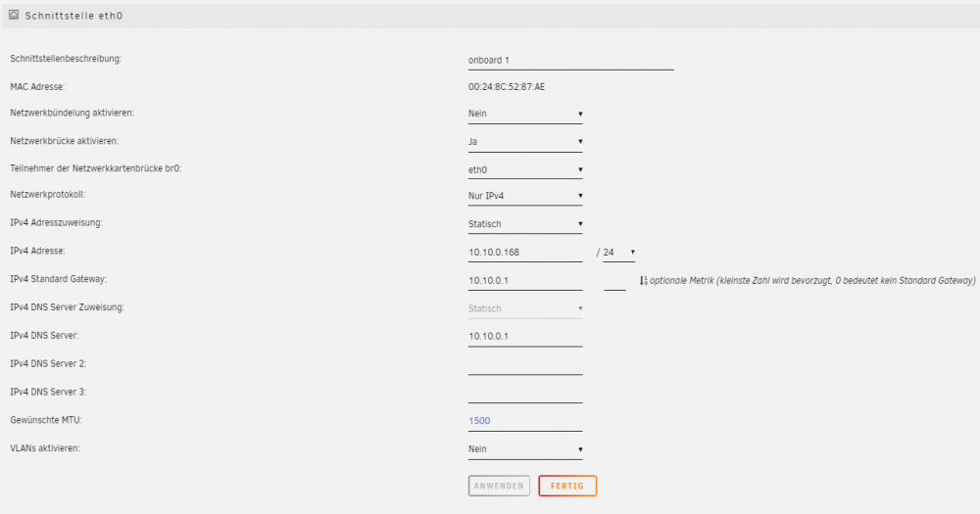Click the 'IPv4 Standard Gateway:' label
Image resolution: width=980 pixels, height=514 pixels.
pos(58,279)
